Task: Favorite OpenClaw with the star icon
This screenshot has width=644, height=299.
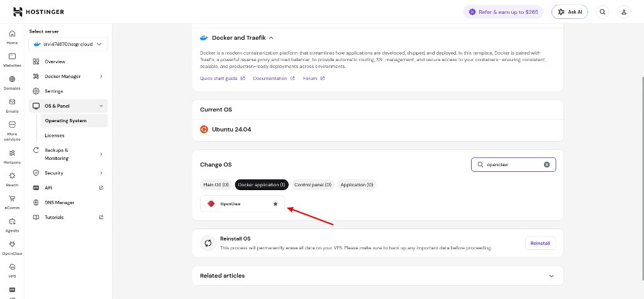Action: click(x=275, y=204)
